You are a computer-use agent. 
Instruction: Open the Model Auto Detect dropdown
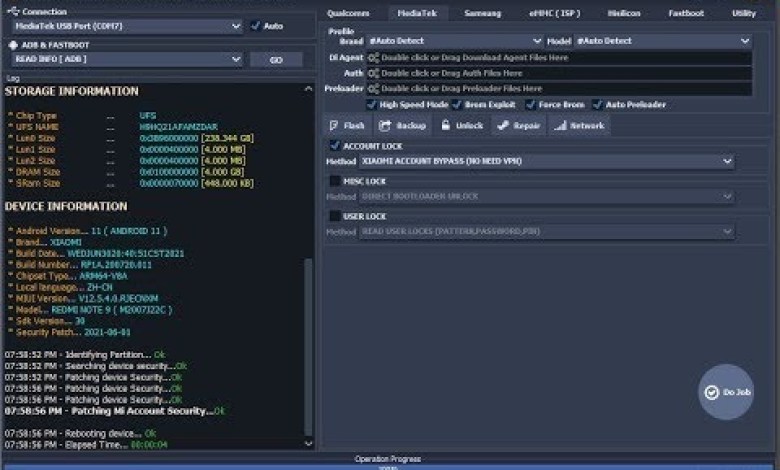pyautogui.click(x=663, y=41)
